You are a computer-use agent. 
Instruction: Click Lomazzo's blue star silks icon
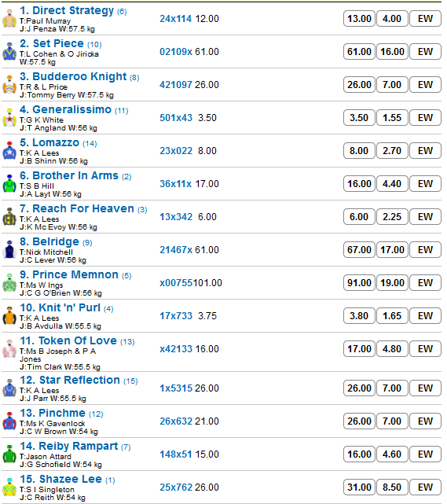(x=9, y=151)
